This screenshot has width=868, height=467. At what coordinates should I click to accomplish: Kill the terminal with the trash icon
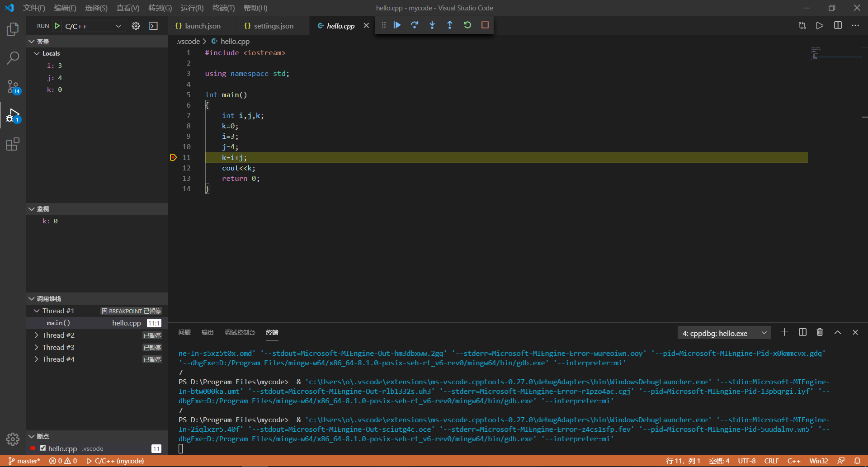point(820,332)
